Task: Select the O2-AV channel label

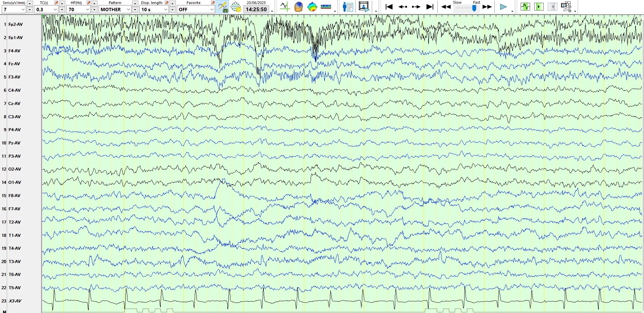Action: pyautogui.click(x=15, y=169)
